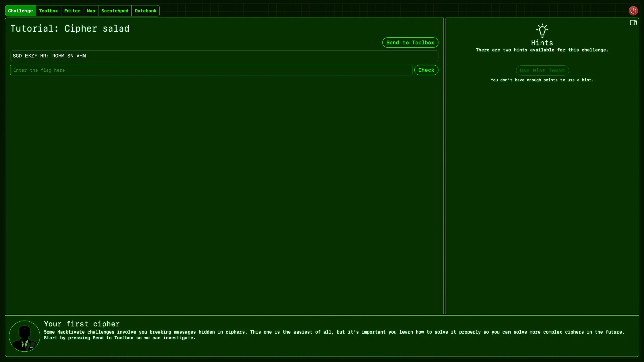Screen dimensions: 644x362
Task: Focus the flag entry field
Action: (211, 70)
